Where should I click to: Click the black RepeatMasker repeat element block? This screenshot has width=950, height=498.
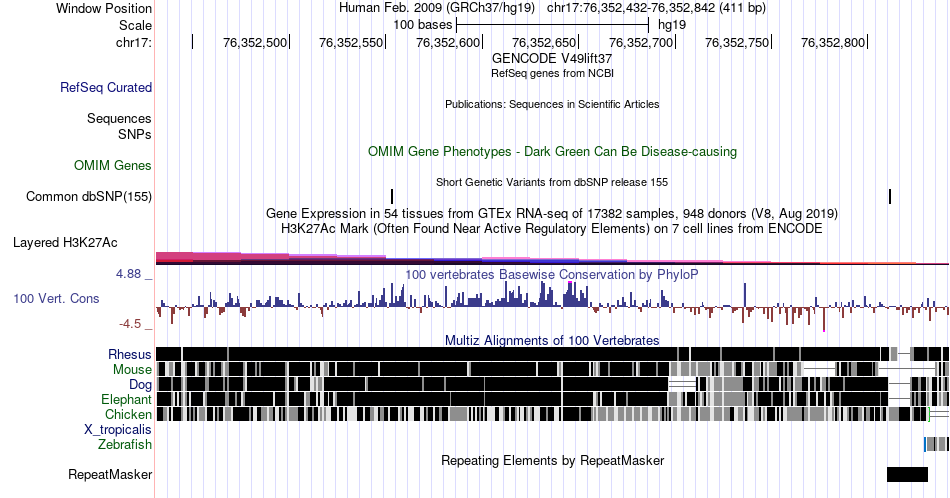click(907, 474)
